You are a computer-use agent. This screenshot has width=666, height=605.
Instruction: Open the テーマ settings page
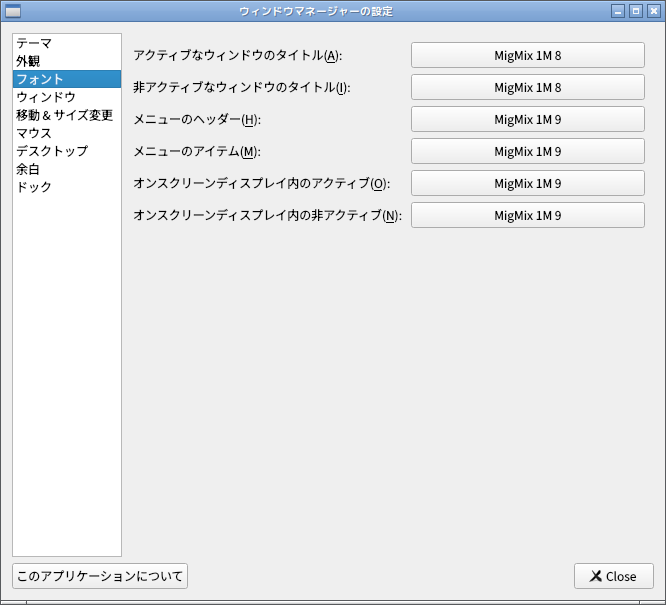pyautogui.click(x=67, y=43)
